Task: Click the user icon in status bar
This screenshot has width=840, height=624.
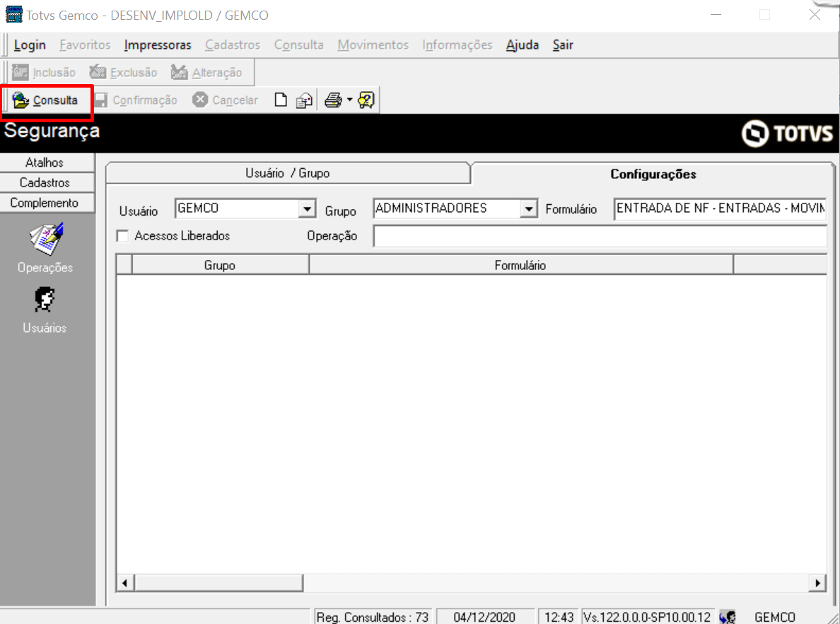Action: 728,617
